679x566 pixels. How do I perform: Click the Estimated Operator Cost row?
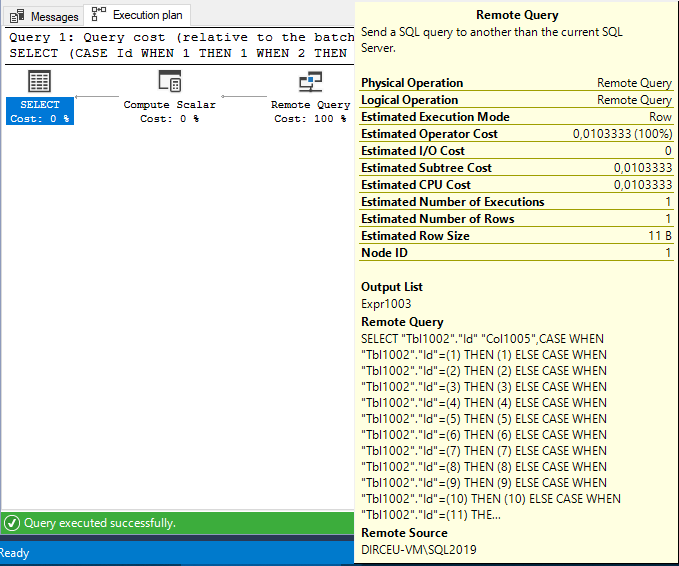[516, 134]
